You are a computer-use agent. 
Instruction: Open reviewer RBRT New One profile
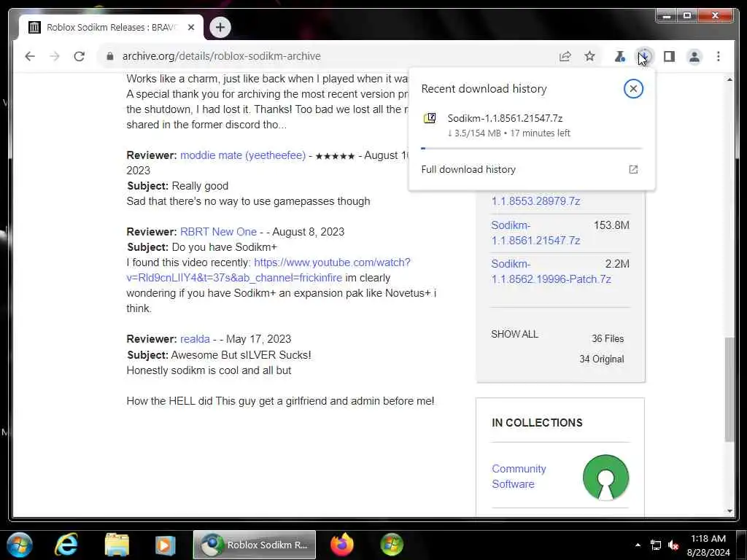point(218,232)
